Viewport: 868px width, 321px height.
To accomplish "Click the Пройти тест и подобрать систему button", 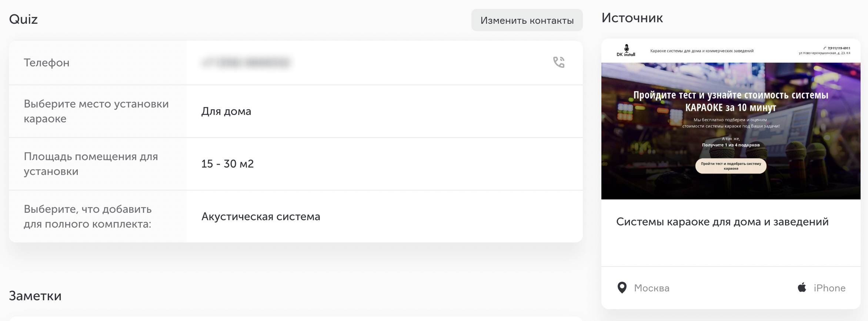I will click(x=731, y=166).
